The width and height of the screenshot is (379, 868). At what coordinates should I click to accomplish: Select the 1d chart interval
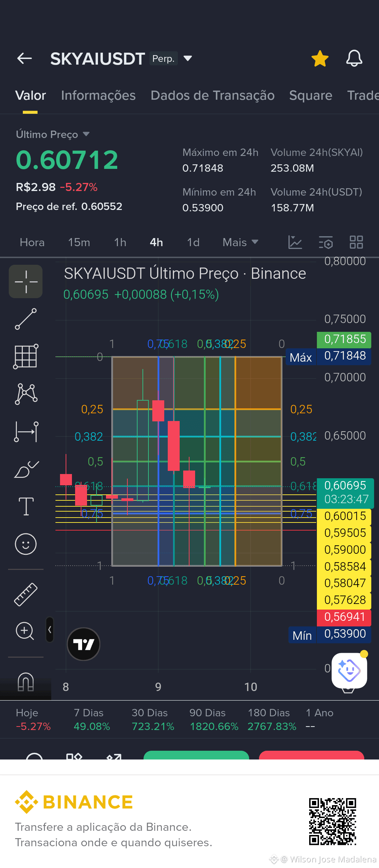[193, 242]
